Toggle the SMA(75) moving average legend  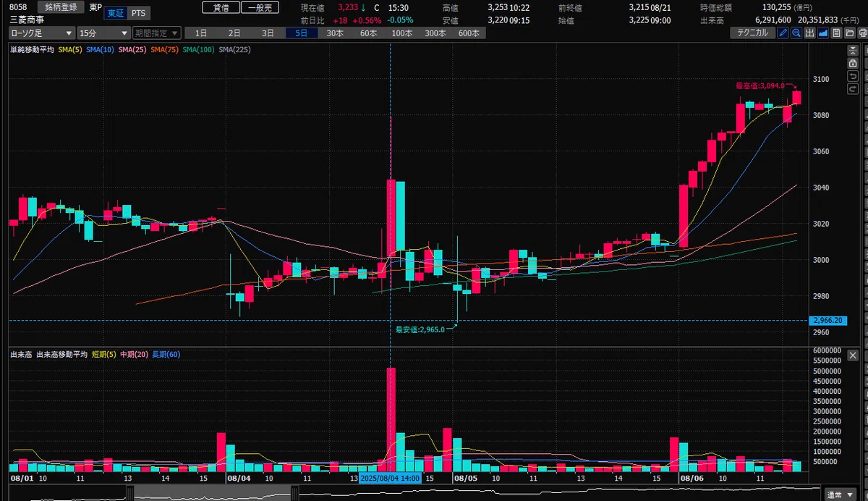[x=165, y=49]
